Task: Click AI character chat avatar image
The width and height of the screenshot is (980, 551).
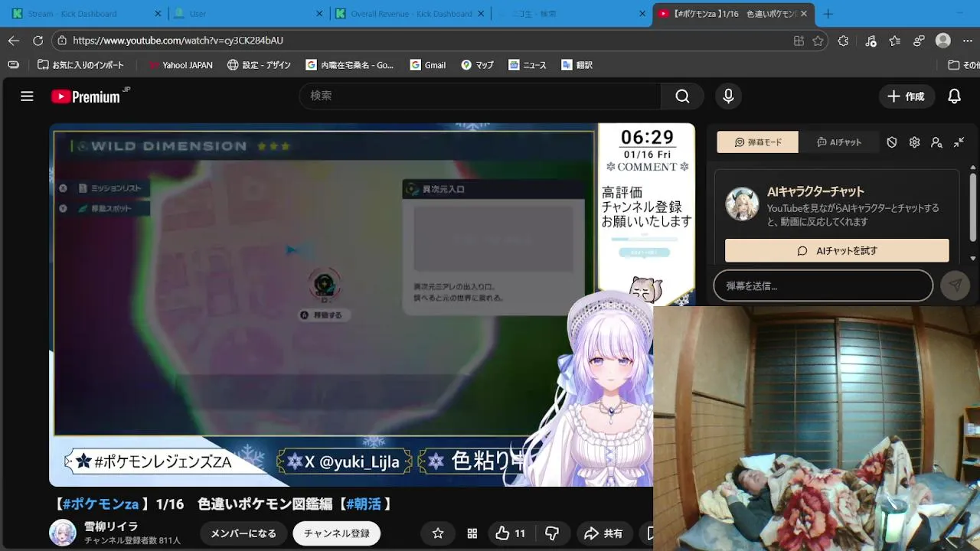Action: click(742, 204)
